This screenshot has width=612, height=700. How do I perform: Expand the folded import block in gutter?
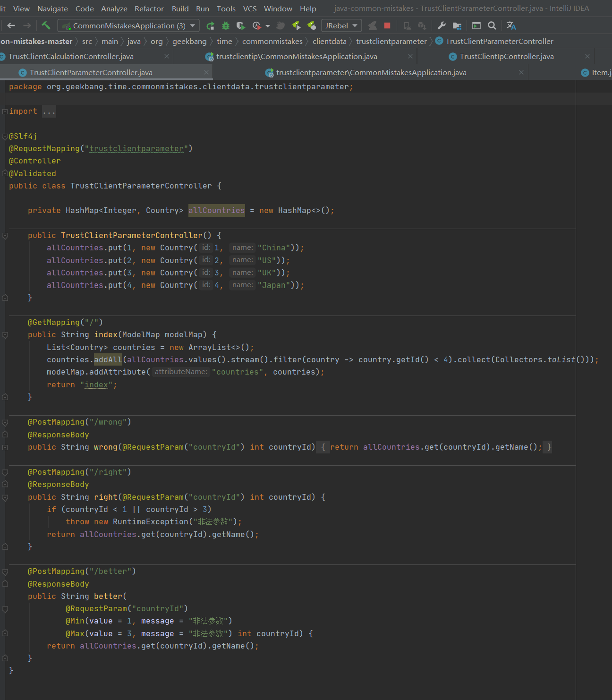coord(5,111)
